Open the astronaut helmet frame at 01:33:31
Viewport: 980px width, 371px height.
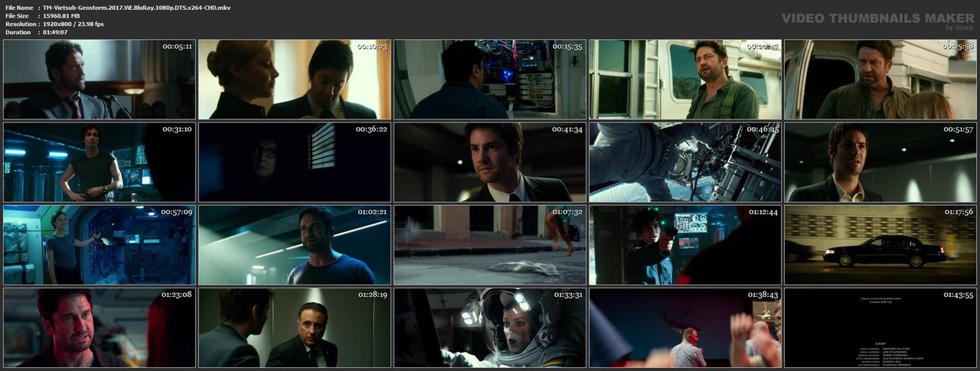490,327
